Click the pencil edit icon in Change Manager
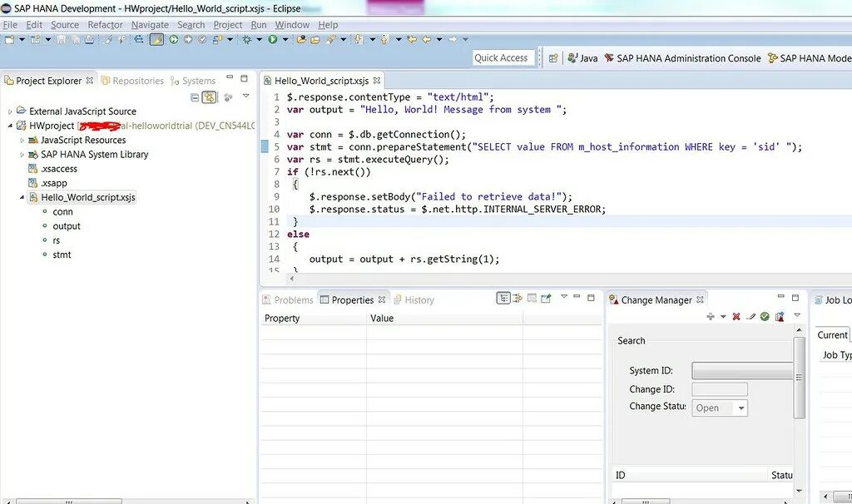Viewport: 852px width, 504px height. pyautogui.click(x=751, y=317)
